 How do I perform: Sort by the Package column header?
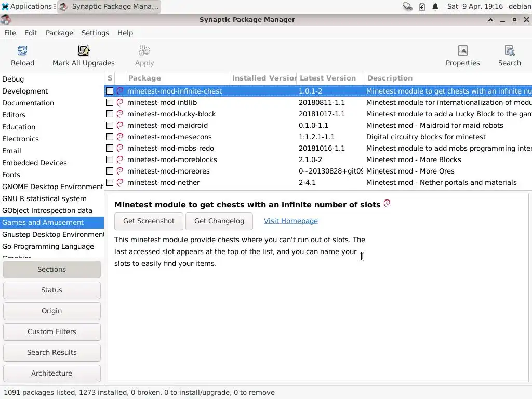[x=177, y=78]
